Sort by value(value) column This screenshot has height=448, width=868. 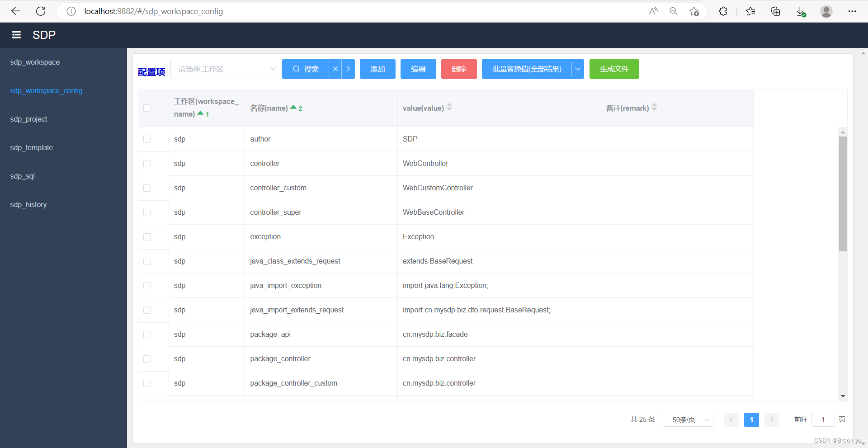click(x=449, y=107)
